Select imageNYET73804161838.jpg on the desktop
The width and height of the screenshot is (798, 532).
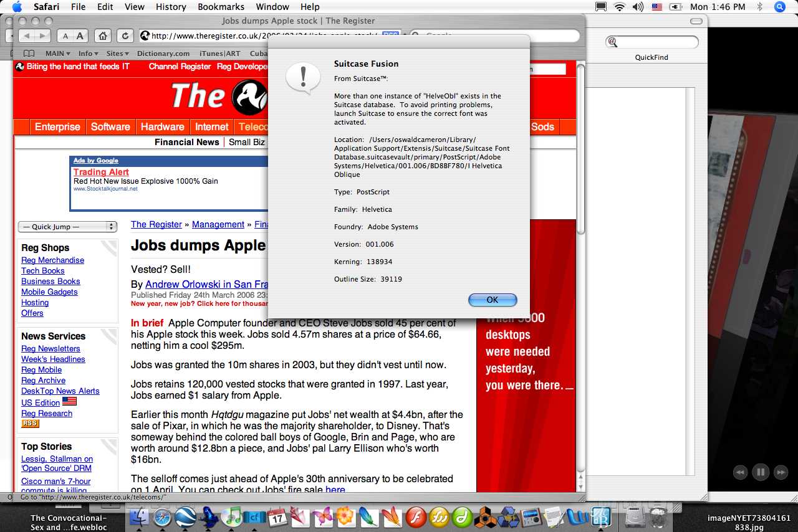pos(749,522)
